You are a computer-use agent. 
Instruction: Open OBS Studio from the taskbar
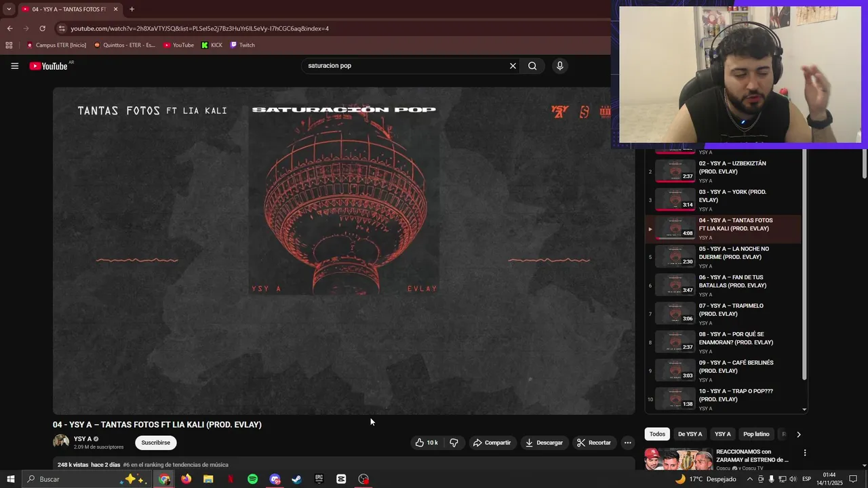tap(363, 479)
